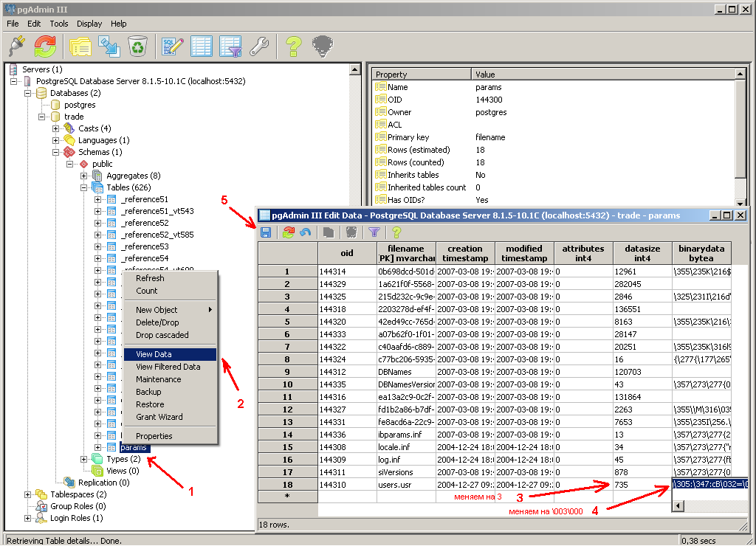Click the view filtered data funnel-grid icon
Viewport: 756px width, 546px height.
click(231, 46)
